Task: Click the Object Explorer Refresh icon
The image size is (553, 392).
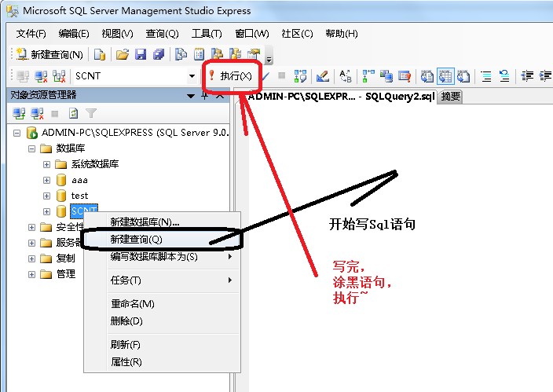Action: pos(73,113)
